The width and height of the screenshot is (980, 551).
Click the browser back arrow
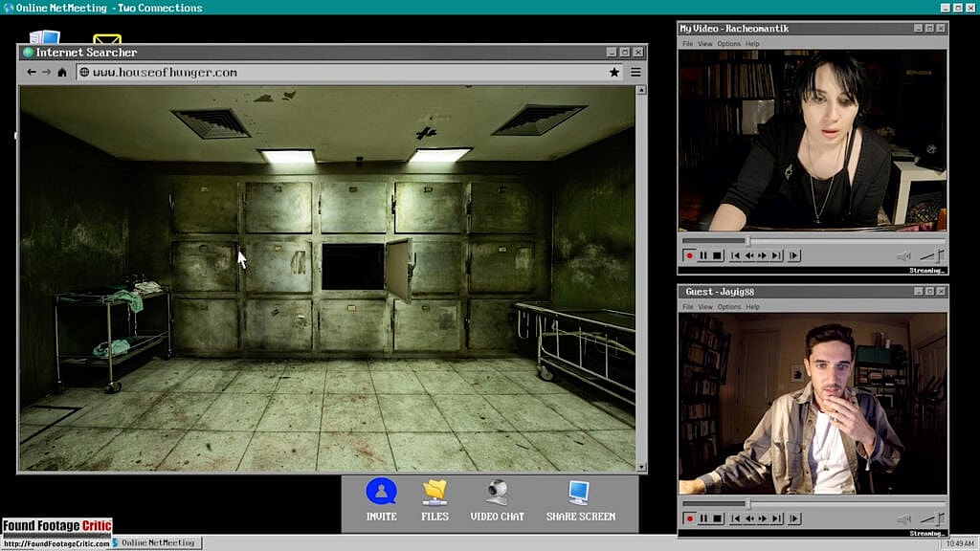click(32, 72)
